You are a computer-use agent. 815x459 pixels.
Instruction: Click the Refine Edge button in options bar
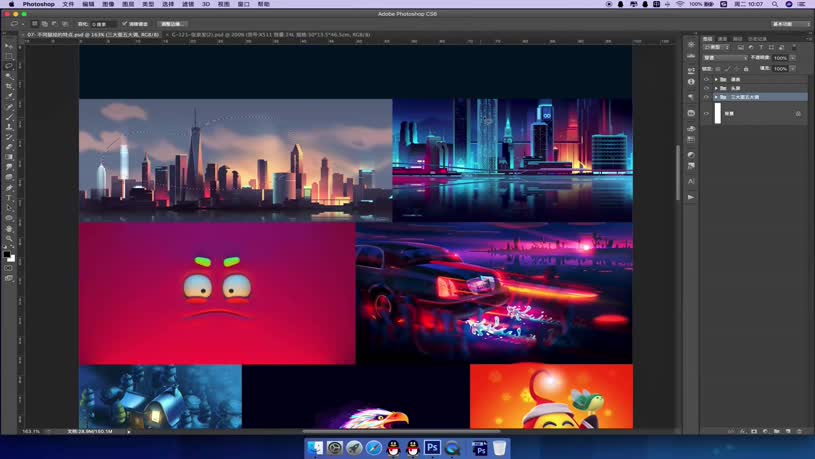(x=171, y=24)
